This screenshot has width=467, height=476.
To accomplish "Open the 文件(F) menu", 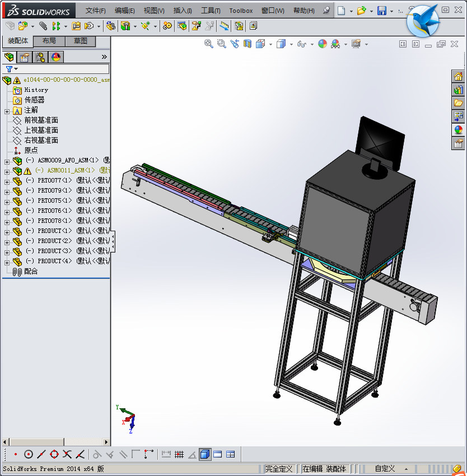I will click(x=95, y=11).
